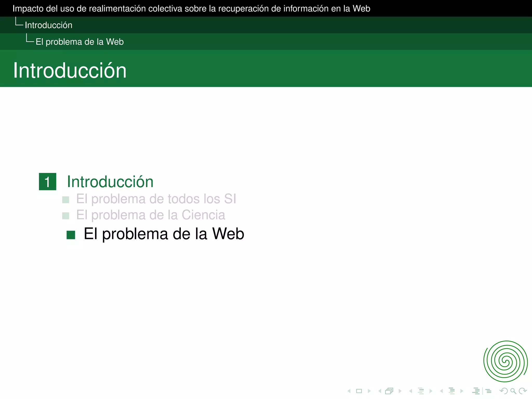Click the subsection navigation icon
Viewport: 532px width, 399px height.
pos(421,391)
